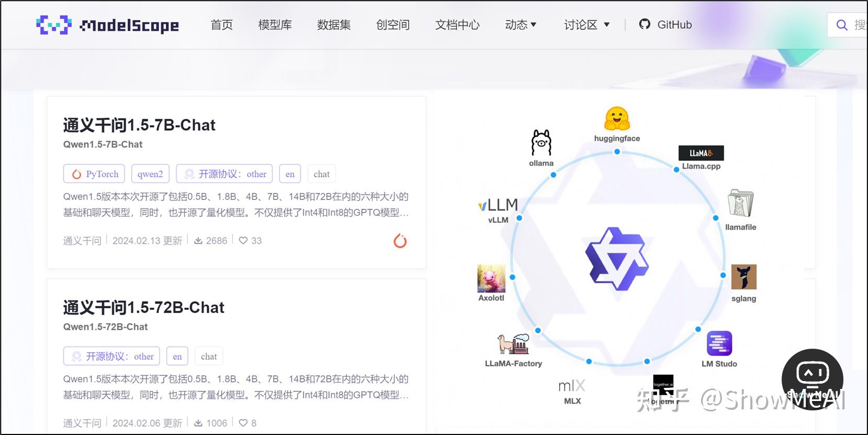Screen dimensions: 868x435
Task: Click the ModelScope logo
Action: 107,25
